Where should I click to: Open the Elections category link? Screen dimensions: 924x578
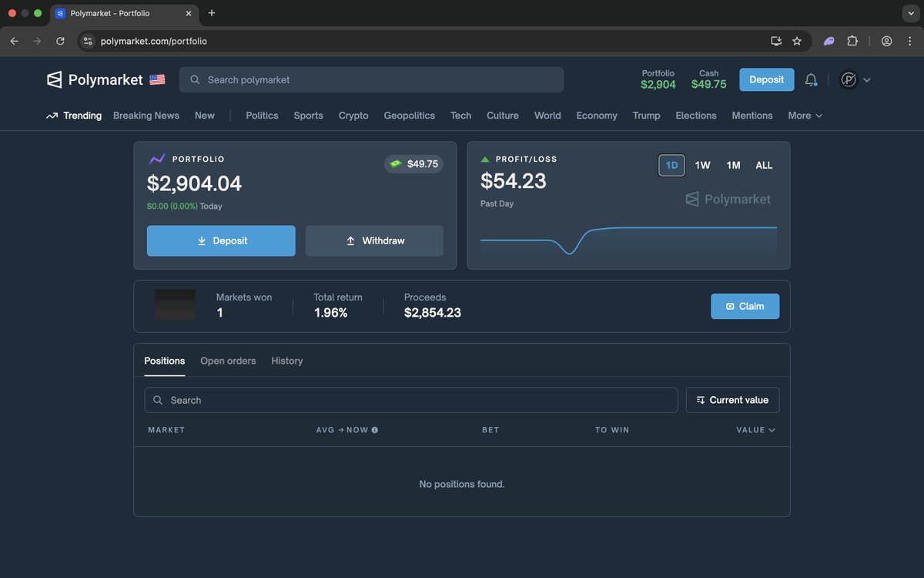[695, 115]
